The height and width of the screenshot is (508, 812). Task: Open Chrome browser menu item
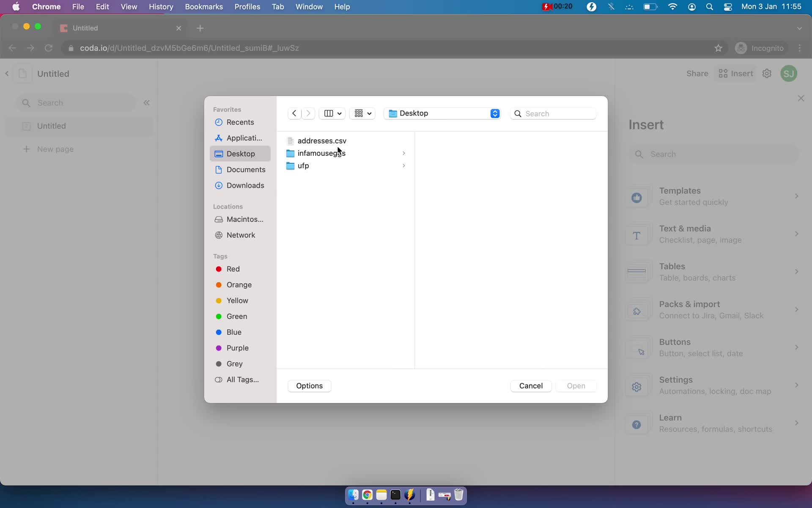tap(46, 6)
